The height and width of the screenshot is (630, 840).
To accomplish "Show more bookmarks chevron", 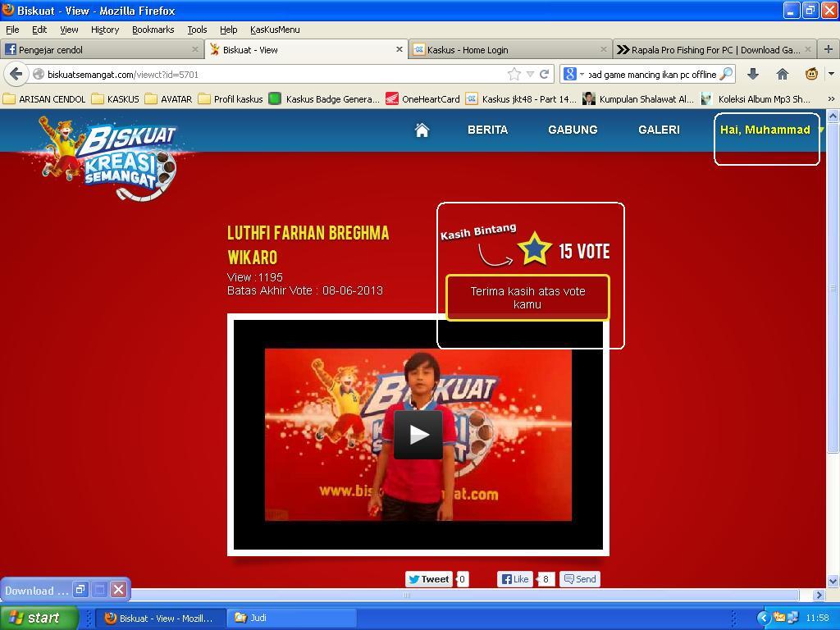I will pyautogui.click(x=832, y=99).
